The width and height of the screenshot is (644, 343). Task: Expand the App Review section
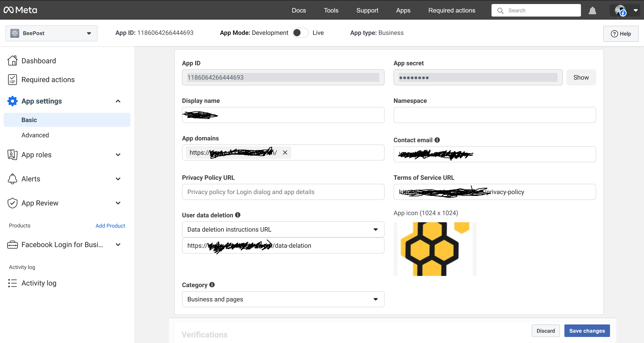[x=118, y=203]
